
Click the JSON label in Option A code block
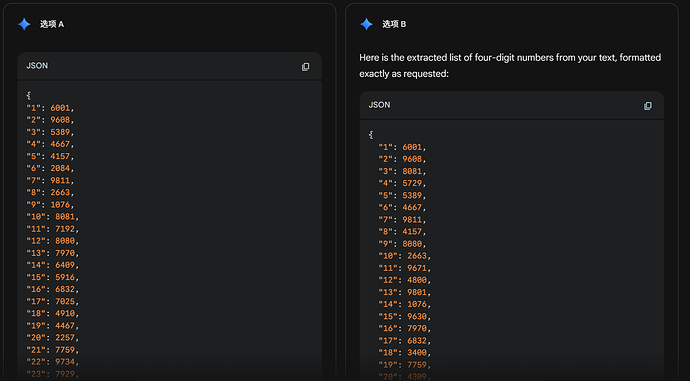point(37,66)
